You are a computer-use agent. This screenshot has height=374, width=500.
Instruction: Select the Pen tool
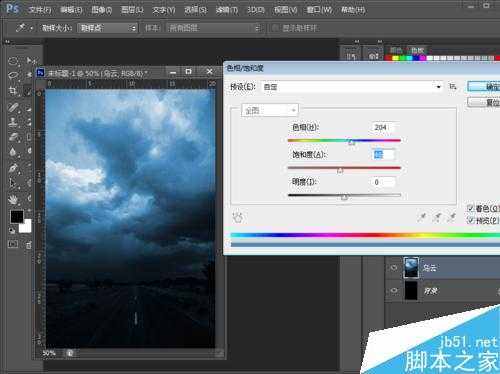[x=13, y=168]
